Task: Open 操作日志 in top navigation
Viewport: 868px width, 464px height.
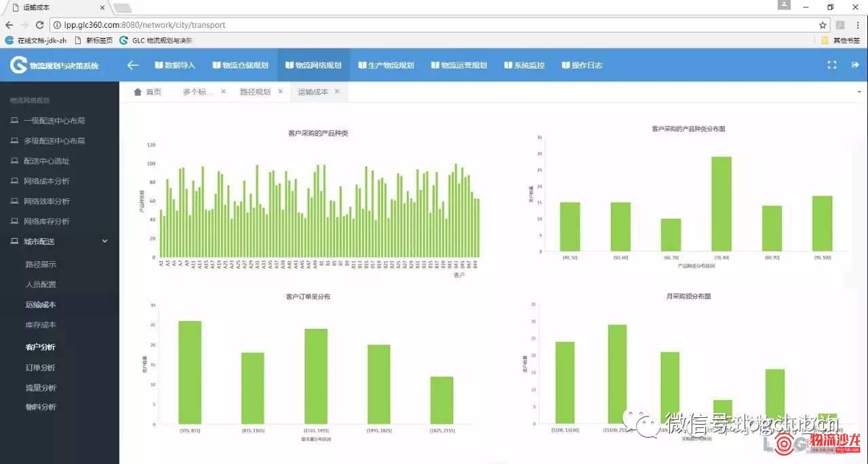Action: 582,65
